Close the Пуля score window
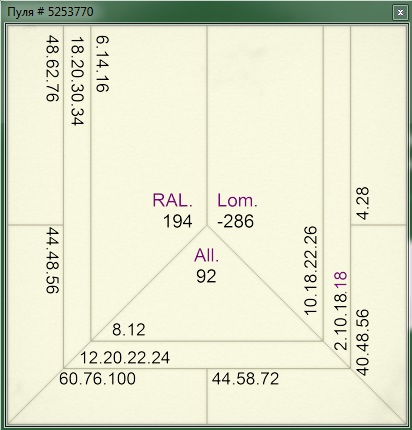412x430 pixels. [x=400, y=13]
